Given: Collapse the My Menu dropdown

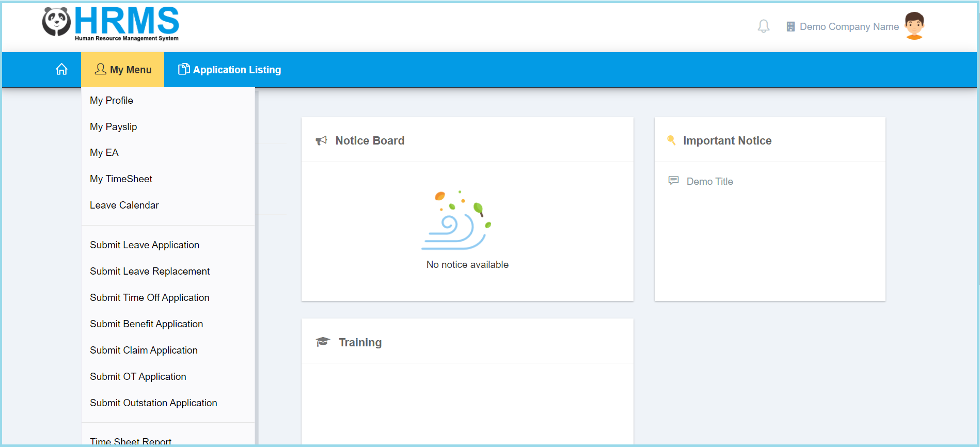Looking at the screenshot, I should 123,70.
